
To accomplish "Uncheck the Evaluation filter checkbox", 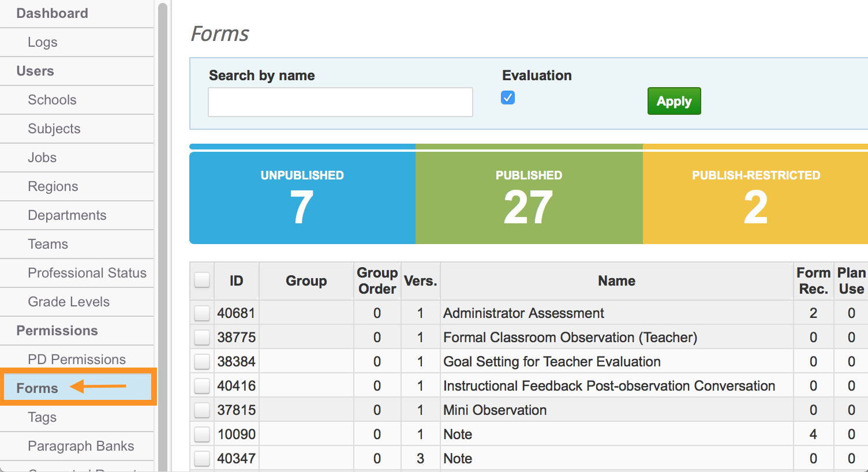I will coord(507,98).
